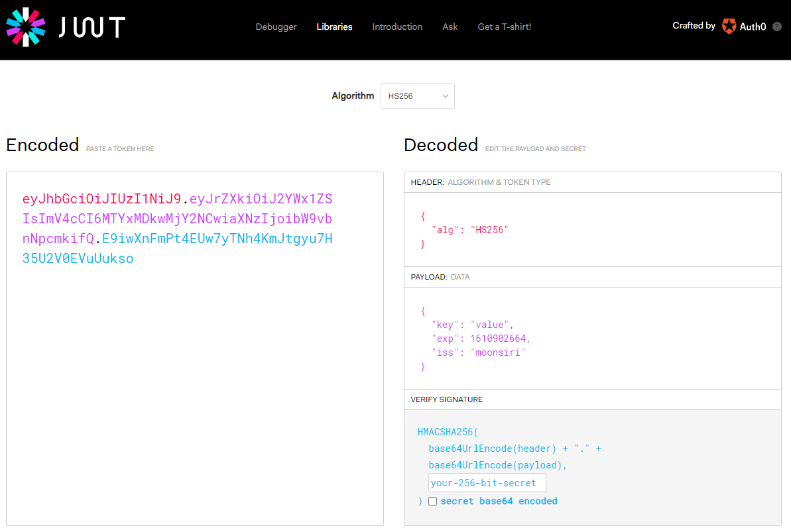791x532 pixels.
Task: Click the JWT wordmark text logo
Action: click(x=91, y=27)
